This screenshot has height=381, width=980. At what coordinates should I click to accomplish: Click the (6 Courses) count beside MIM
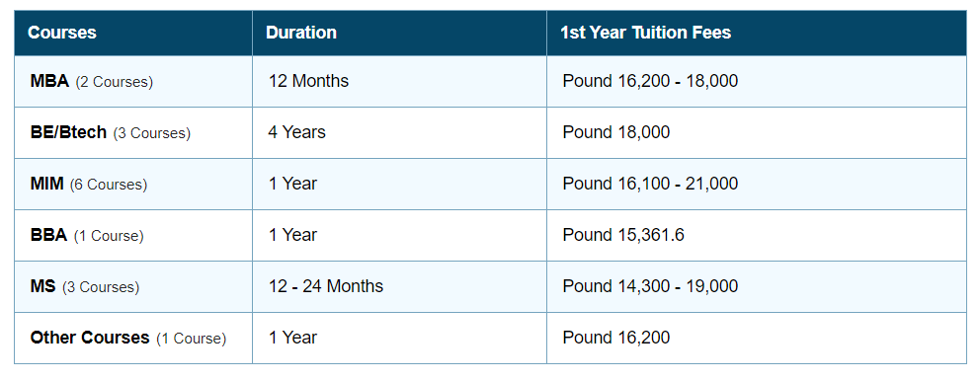coord(109,185)
